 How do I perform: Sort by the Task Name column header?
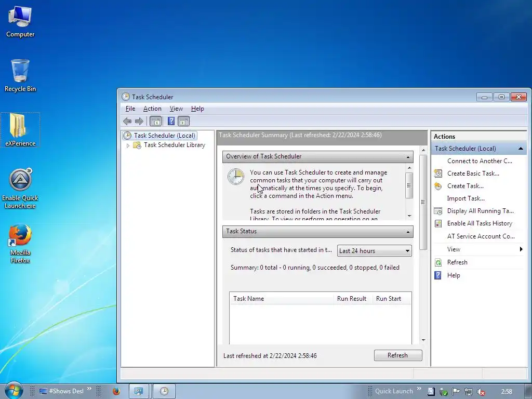[282, 299]
